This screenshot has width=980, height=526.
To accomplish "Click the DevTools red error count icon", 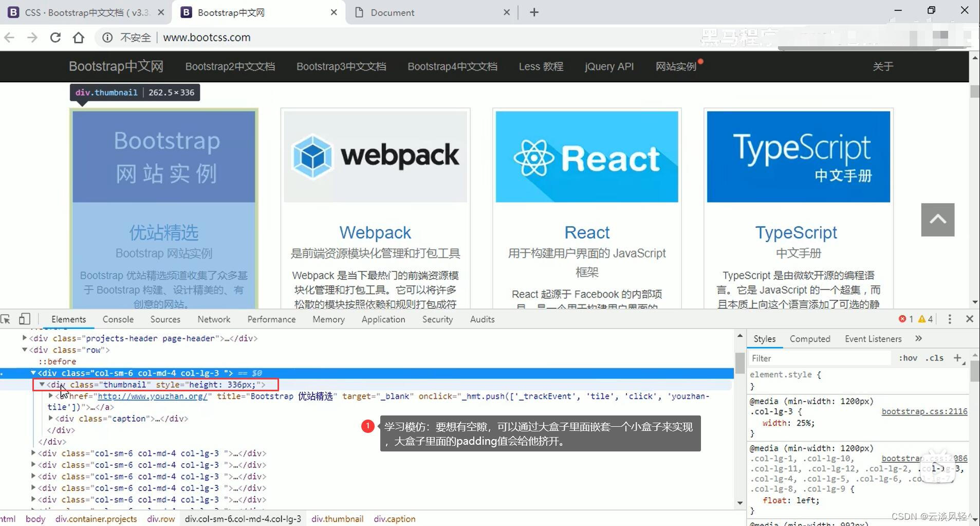I will click(x=902, y=319).
